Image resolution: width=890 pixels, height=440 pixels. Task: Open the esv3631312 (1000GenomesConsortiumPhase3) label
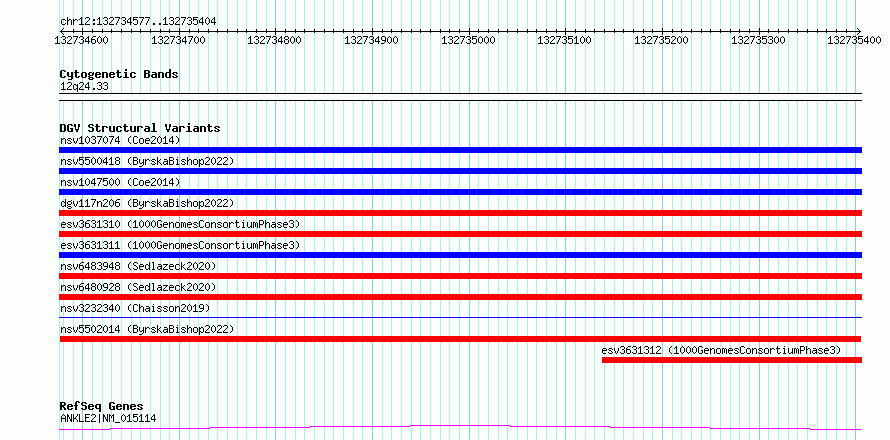(721, 350)
